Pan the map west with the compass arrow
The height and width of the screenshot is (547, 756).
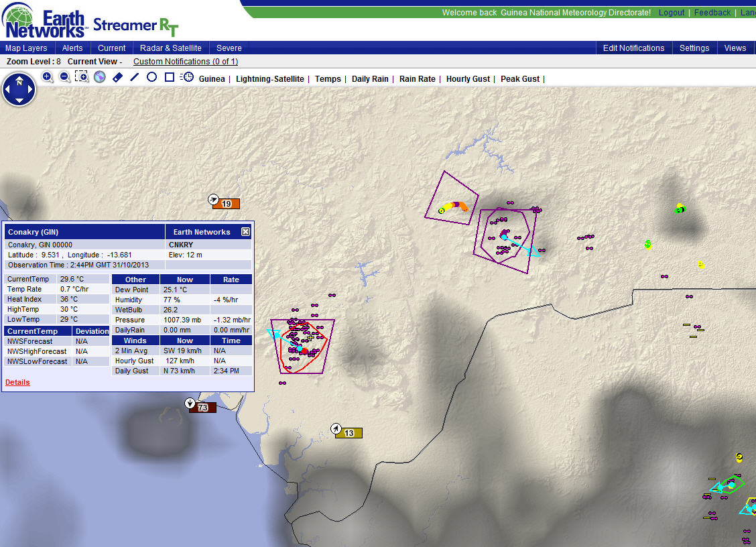coord(7,89)
